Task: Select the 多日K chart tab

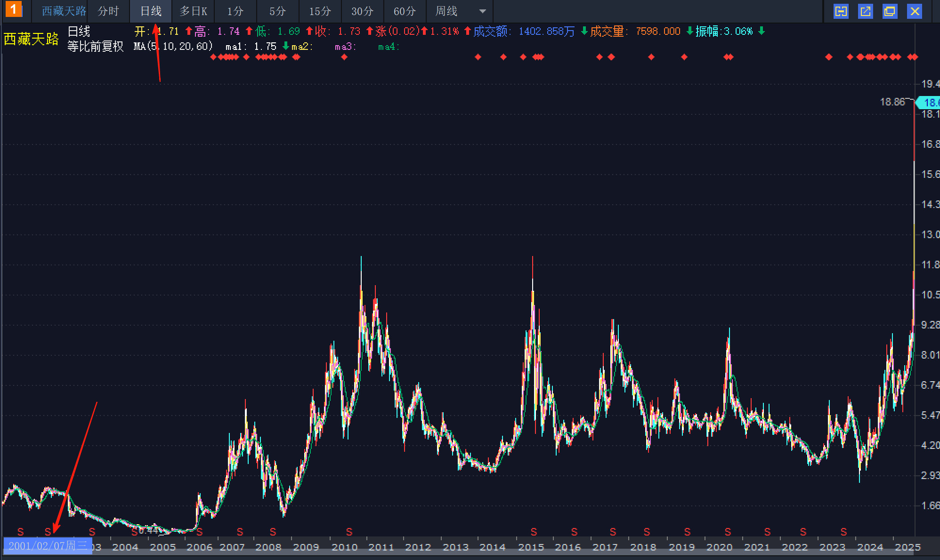Action: point(193,11)
